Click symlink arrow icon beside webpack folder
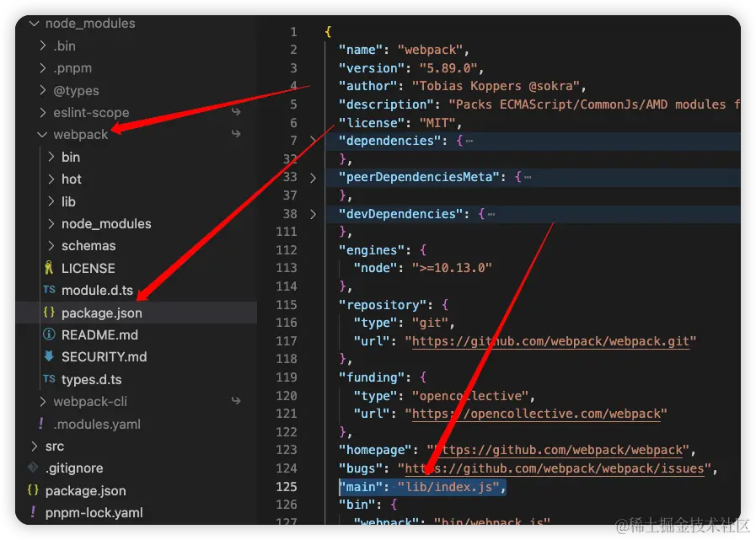Screen dimensions: 756x540 (x=236, y=133)
